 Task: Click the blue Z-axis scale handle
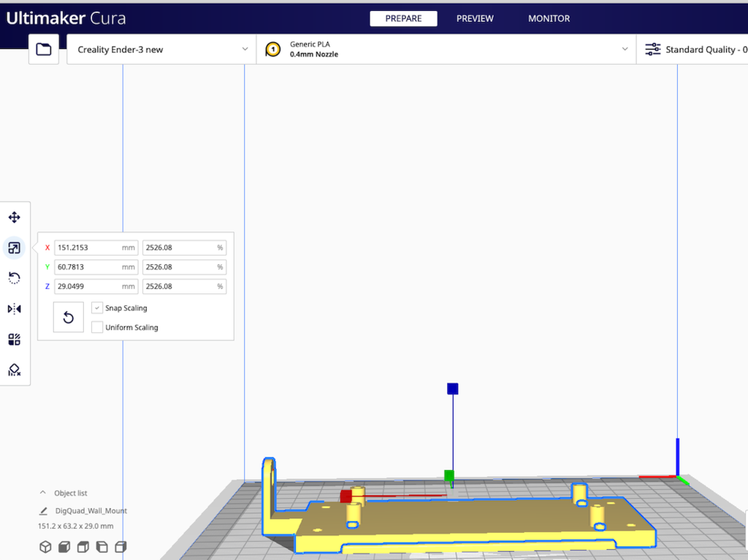452,388
